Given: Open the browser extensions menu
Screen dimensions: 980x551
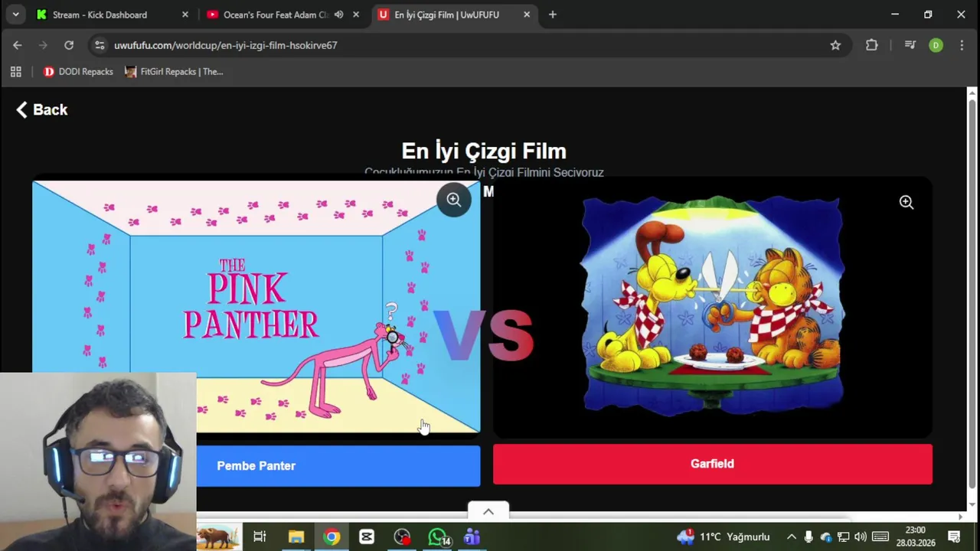Looking at the screenshot, I should tap(871, 45).
